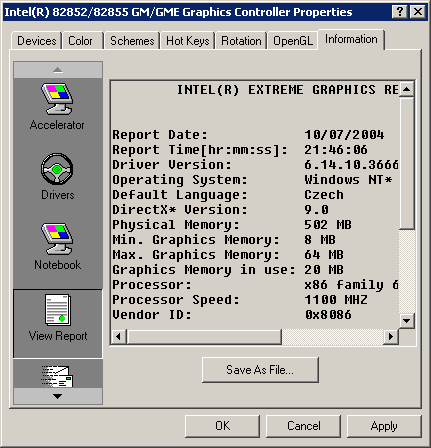Click the '21:46:06' report time value

click(336, 150)
